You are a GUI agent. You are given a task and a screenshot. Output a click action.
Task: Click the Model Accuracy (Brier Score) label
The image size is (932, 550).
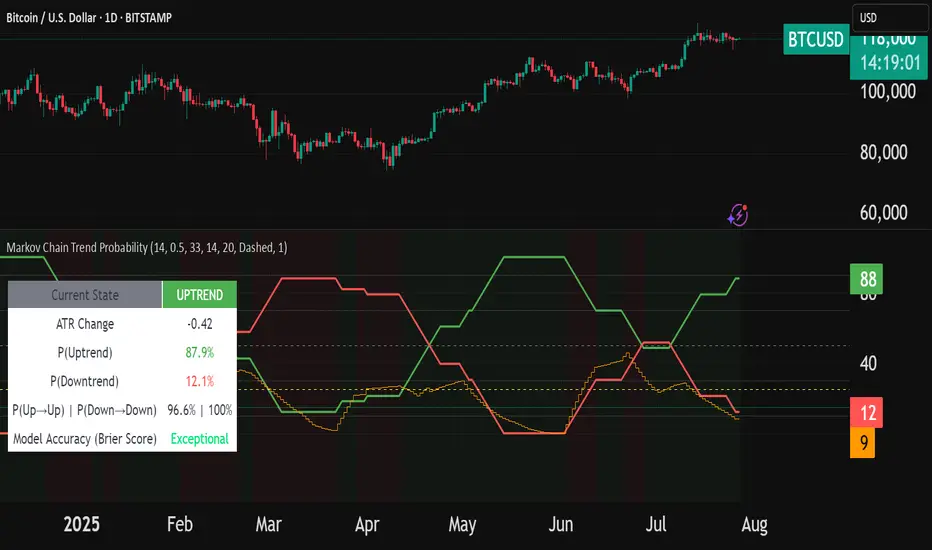point(85,439)
